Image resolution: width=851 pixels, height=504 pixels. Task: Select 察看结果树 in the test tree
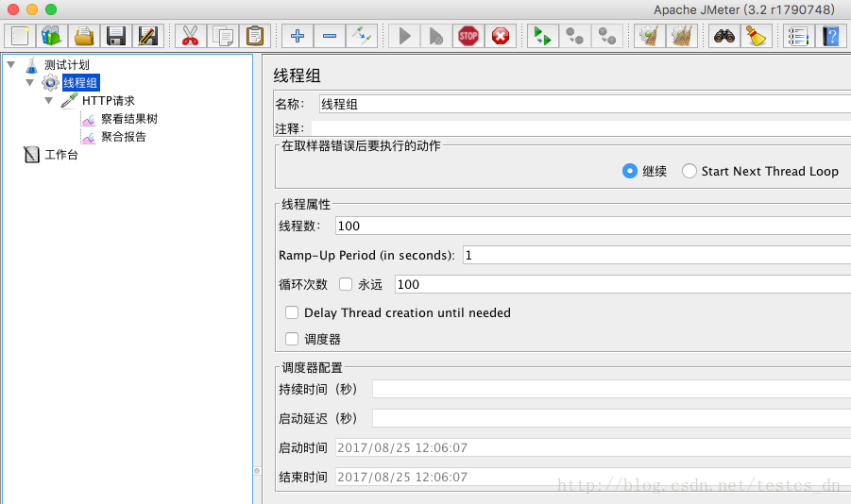pos(128,119)
